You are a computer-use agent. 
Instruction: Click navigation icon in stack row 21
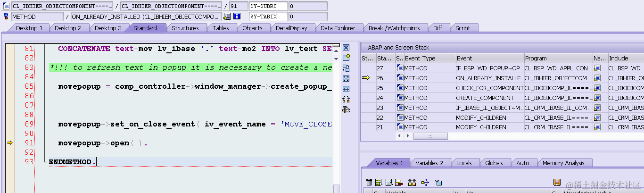(x=597, y=127)
